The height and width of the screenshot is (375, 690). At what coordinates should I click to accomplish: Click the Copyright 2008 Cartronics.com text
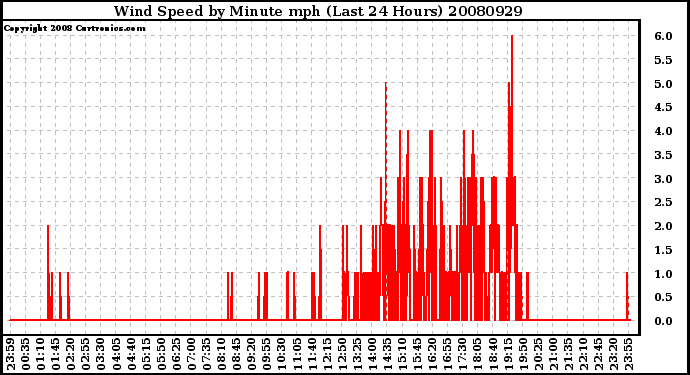(74, 29)
